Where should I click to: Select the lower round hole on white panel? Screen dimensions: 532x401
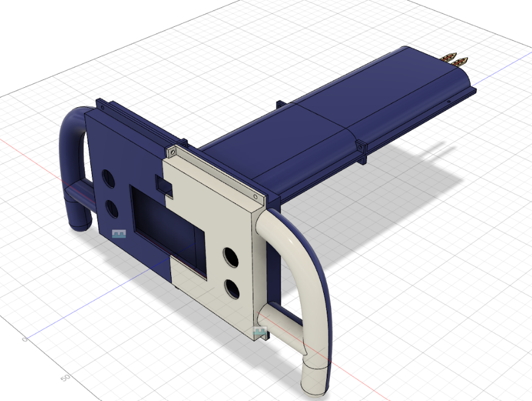click(232, 288)
